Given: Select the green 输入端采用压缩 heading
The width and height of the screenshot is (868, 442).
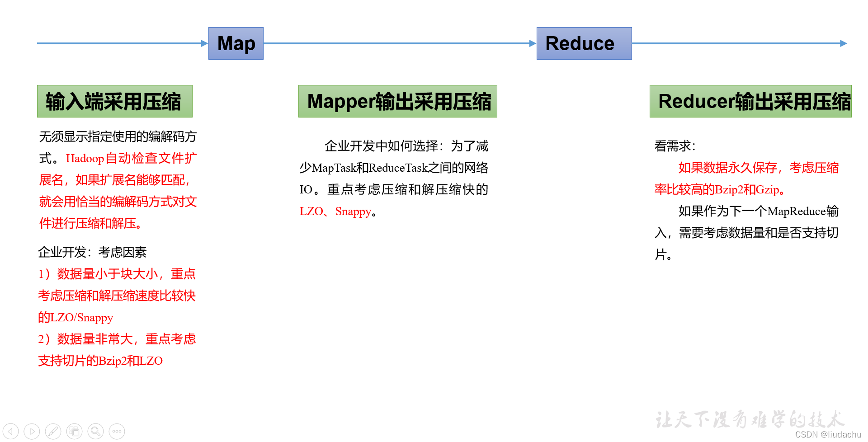Looking at the screenshot, I should coord(115,101).
